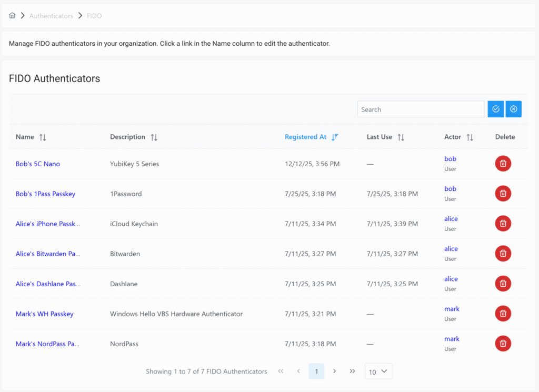
Task: Toggle Registered At sort order
Action: [x=335, y=137]
